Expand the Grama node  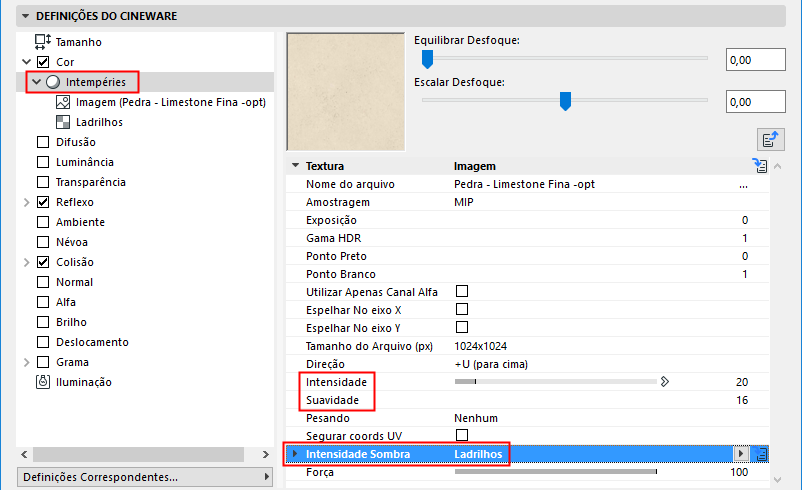tap(27, 362)
